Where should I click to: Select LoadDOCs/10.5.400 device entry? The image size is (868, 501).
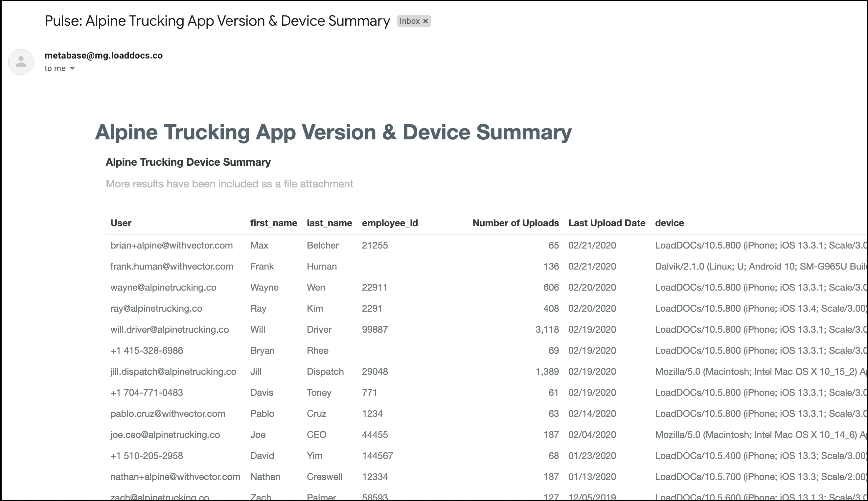pos(761,456)
